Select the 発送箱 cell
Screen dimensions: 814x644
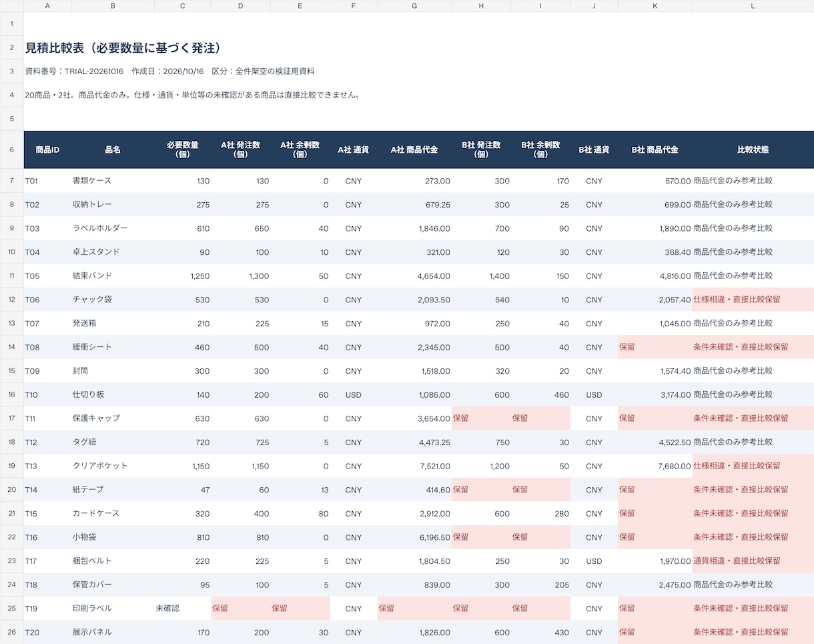click(x=113, y=323)
